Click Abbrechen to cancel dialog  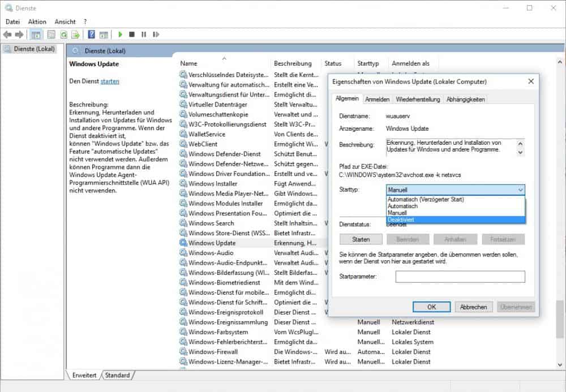[x=474, y=307]
